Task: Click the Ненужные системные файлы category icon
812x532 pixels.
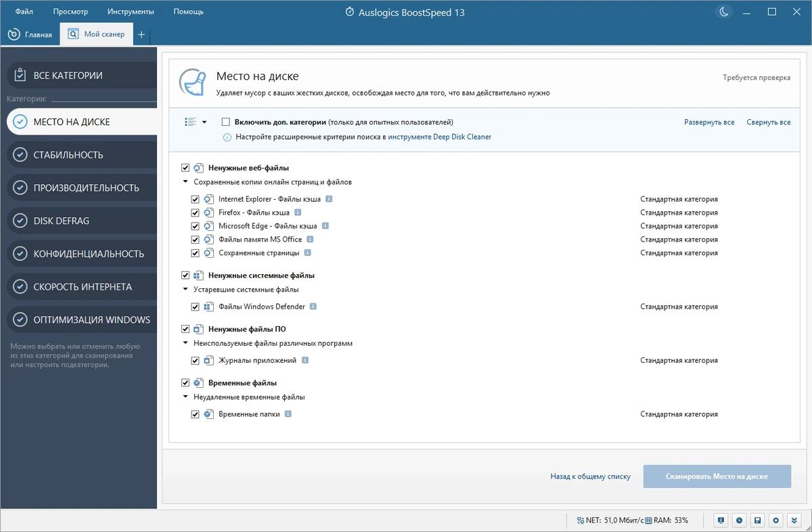Action: pyautogui.click(x=199, y=275)
